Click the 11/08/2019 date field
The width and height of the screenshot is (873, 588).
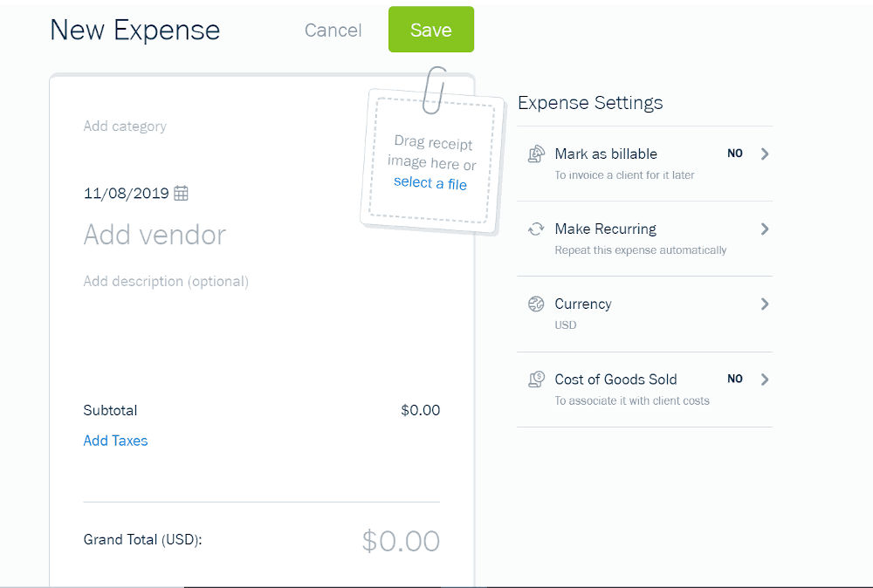[126, 193]
